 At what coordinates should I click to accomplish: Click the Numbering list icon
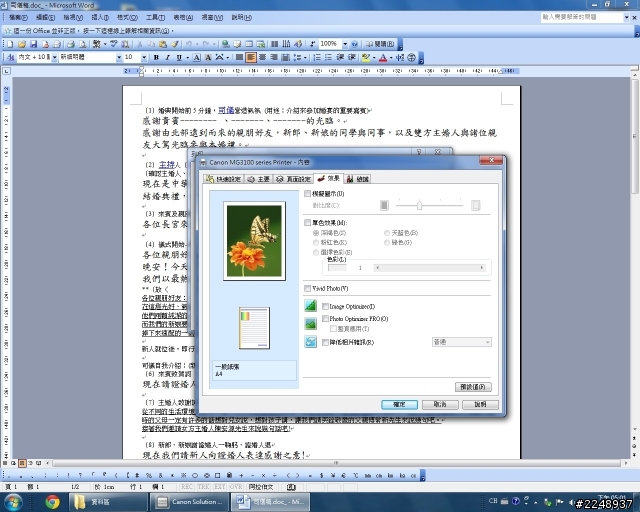pos(317,58)
